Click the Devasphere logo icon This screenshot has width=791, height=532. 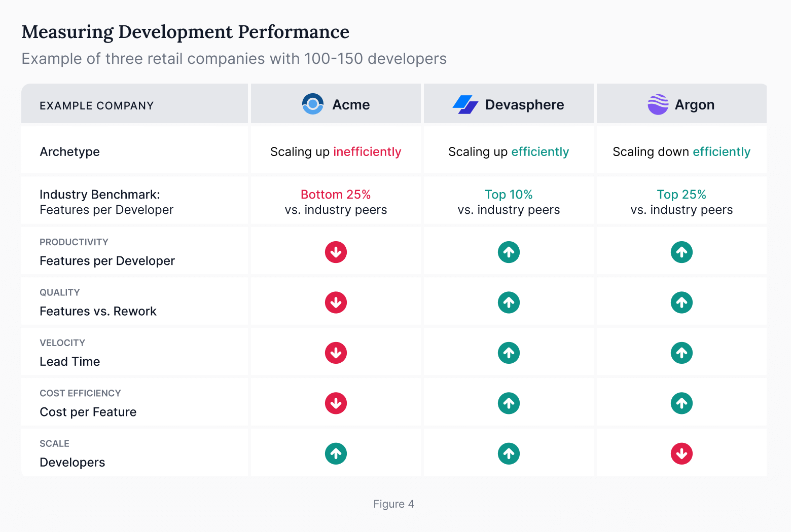pyautogui.click(x=464, y=104)
